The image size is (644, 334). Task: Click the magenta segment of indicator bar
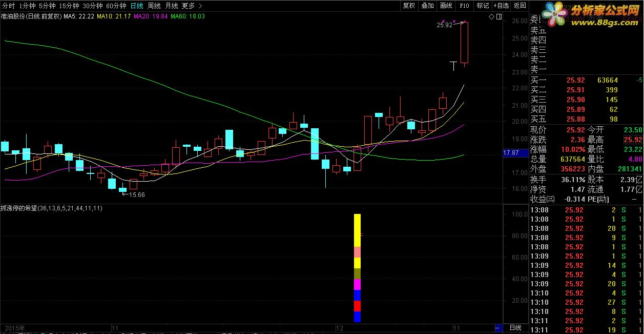point(358,284)
